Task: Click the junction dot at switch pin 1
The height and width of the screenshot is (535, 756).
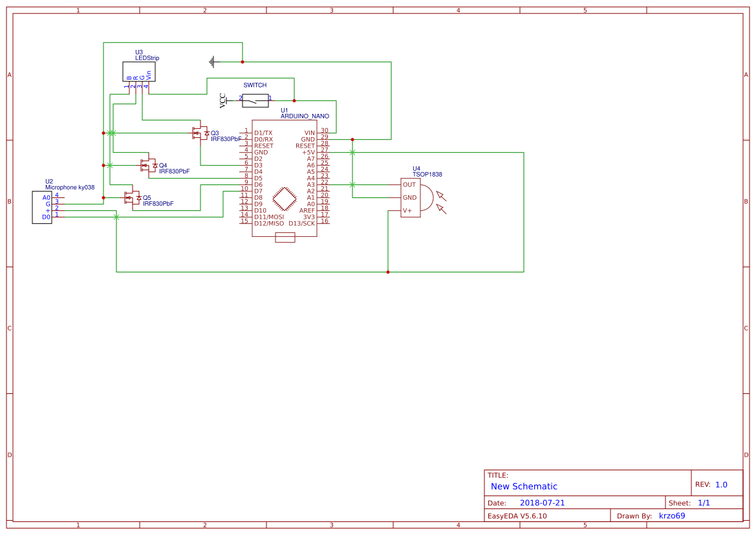Action: pos(294,101)
